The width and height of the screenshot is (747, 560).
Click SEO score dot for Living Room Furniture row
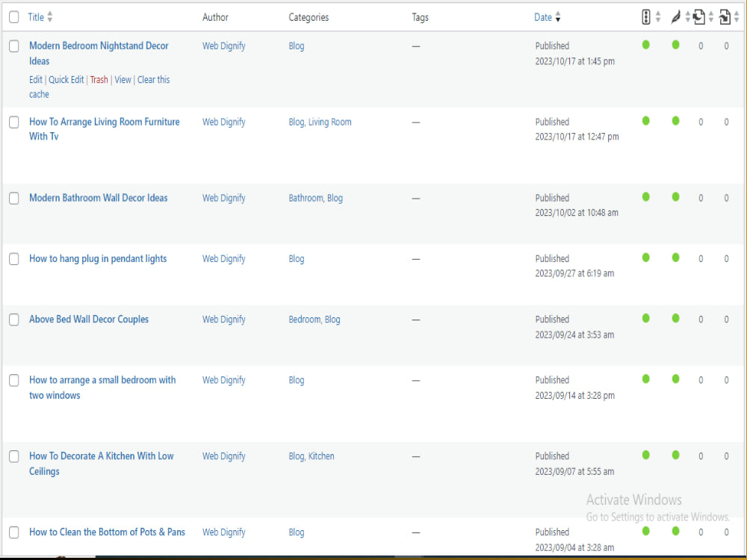point(645,120)
